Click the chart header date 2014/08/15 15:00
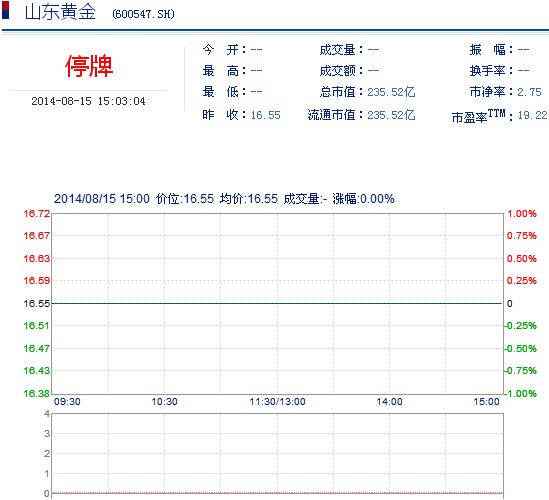Viewport: 549px width, 500px height. pyautogui.click(x=102, y=199)
